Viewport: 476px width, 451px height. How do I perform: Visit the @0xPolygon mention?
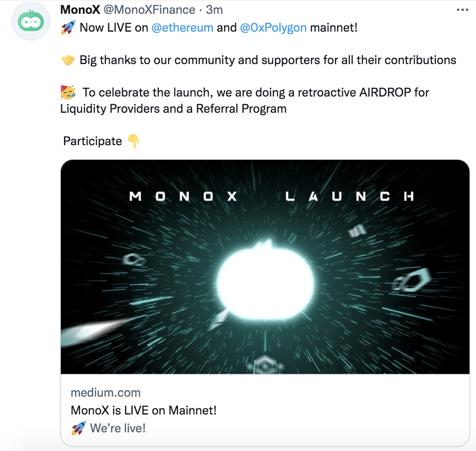(x=273, y=28)
